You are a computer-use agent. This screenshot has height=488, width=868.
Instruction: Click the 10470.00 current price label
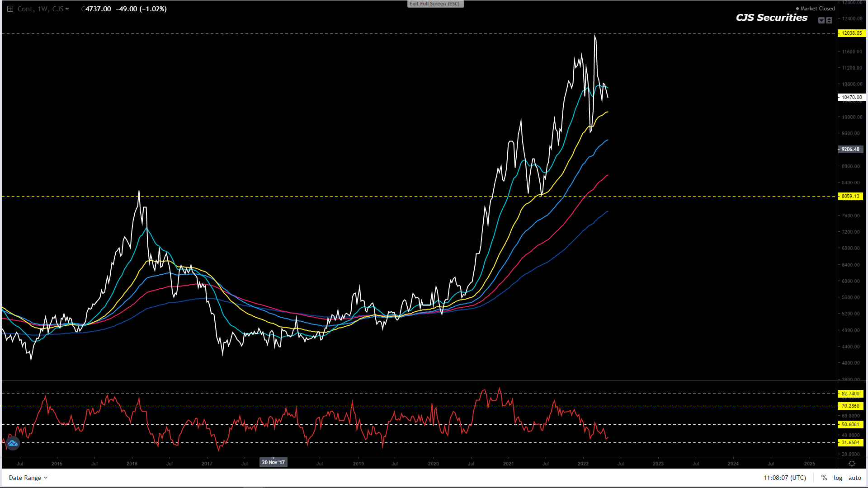click(851, 97)
